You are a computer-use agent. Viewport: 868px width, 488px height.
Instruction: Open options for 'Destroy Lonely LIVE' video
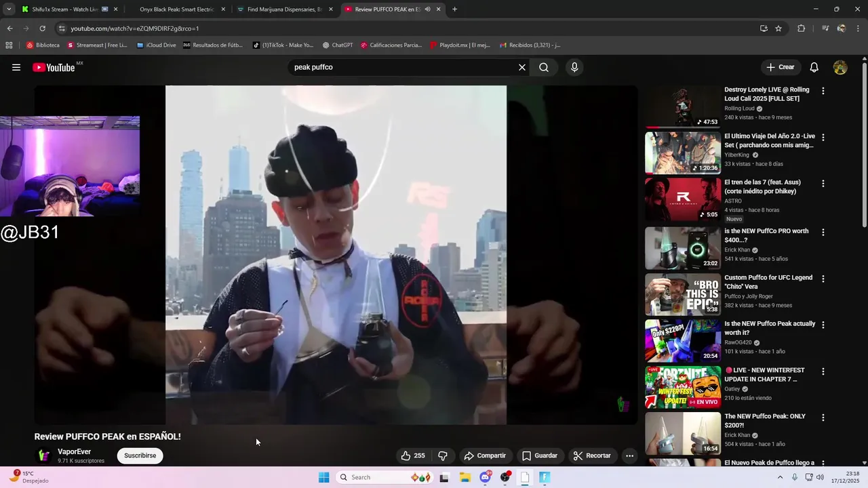coord(823,91)
